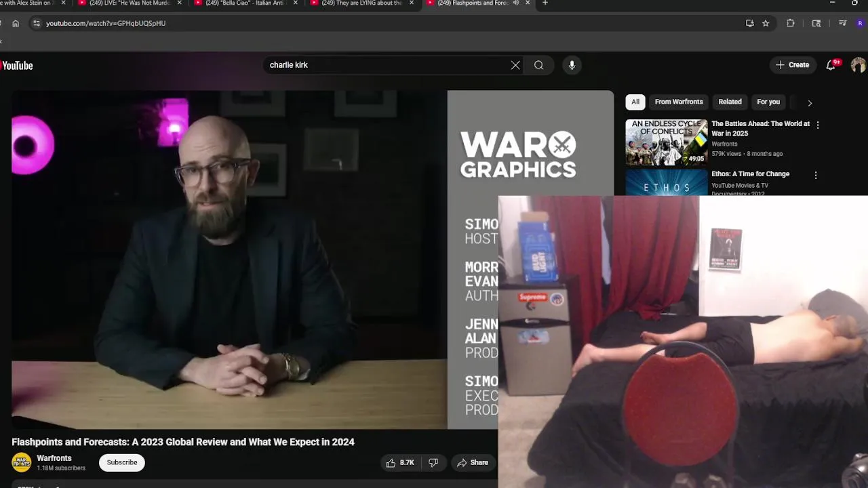Click the Warfronts channel name under 'The Battles Ahead'

pos(724,144)
